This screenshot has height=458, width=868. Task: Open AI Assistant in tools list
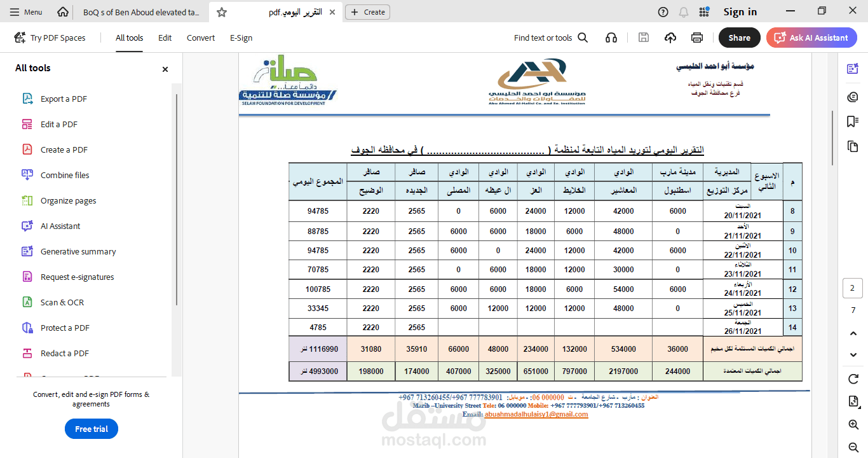[60, 226]
